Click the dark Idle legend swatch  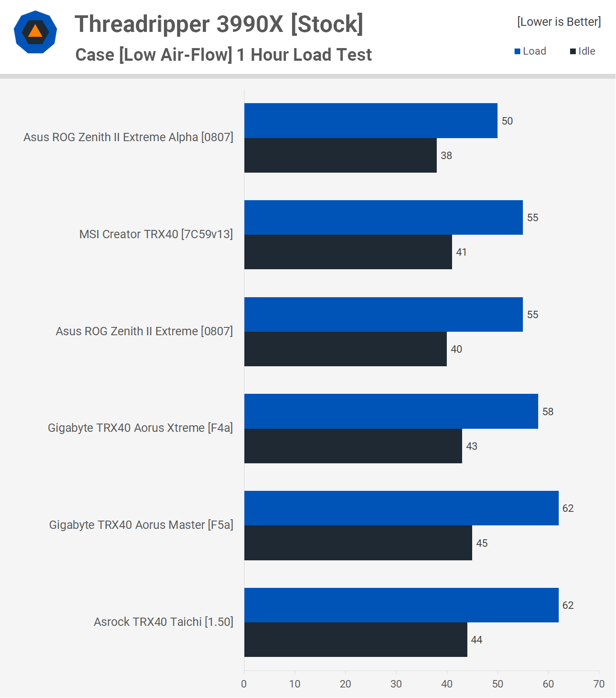[x=573, y=52]
